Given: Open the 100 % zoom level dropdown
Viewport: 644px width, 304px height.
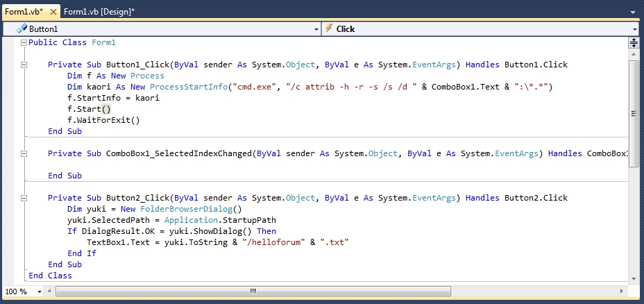Looking at the screenshot, I should [40, 292].
